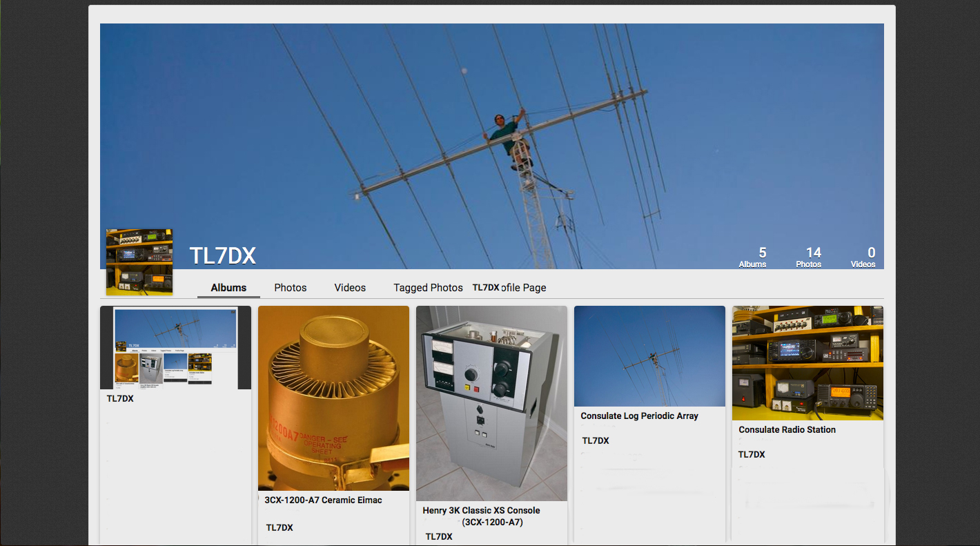The image size is (980, 546).
Task: Open the log periodic antenna album thumbnail
Action: 649,356
